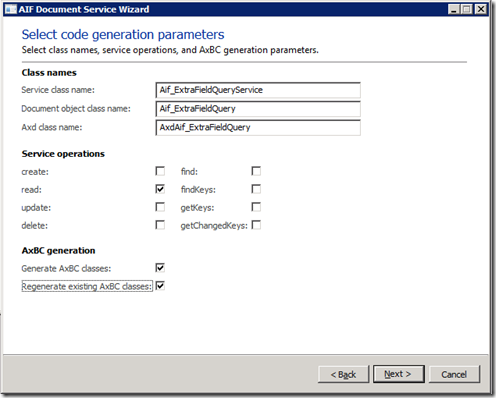This screenshot has width=496, height=398.
Task: Click the Service class name field
Action: [258, 90]
